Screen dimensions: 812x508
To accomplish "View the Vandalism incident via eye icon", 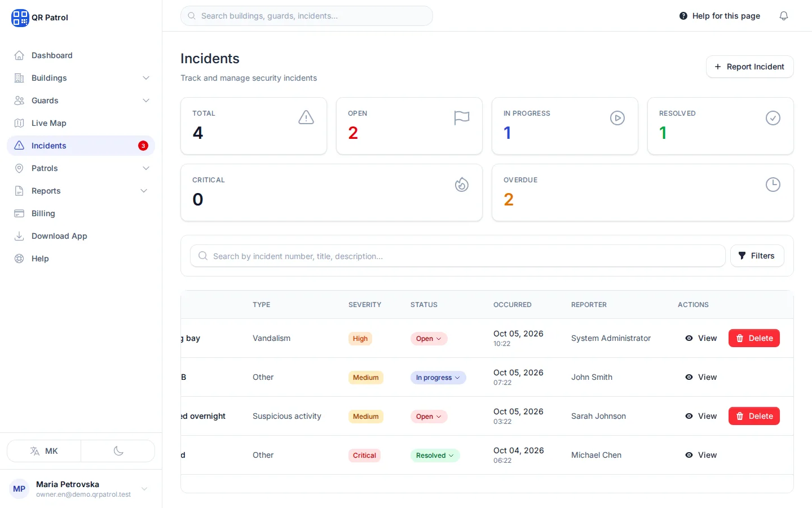I will [x=689, y=338].
